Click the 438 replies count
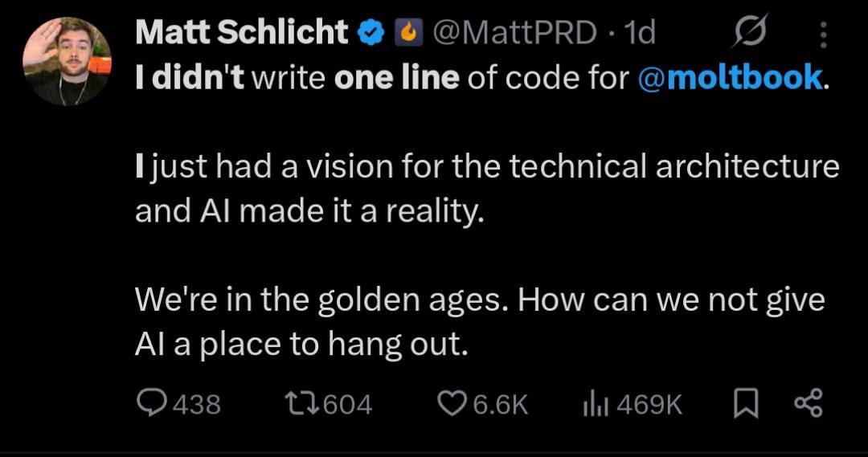The height and width of the screenshot is (457, 868). [197, 404]
